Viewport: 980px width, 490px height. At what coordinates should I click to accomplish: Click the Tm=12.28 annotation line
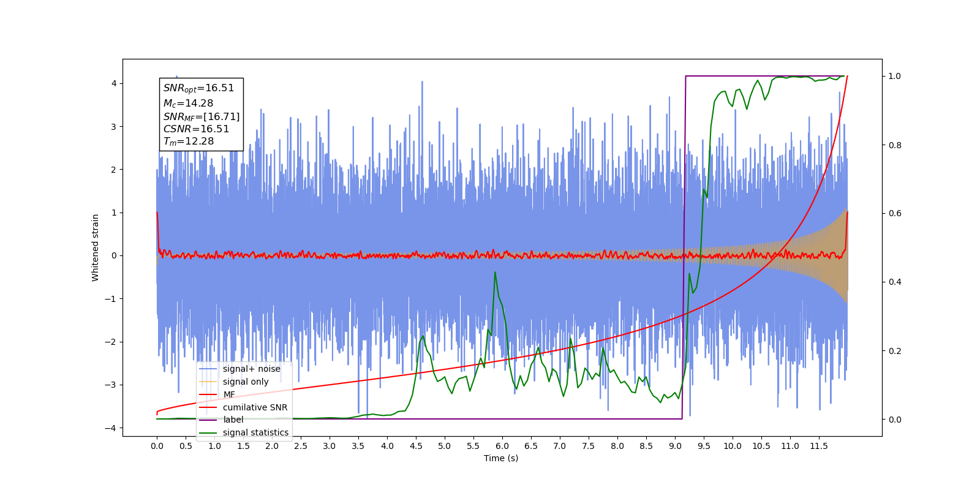pyautogui.click(x=189, y=141)
